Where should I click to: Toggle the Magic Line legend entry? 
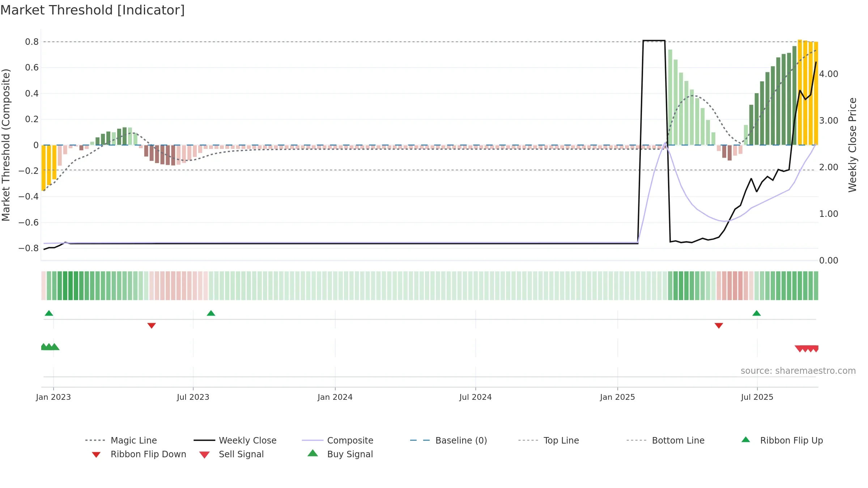[x=121, y=440]
